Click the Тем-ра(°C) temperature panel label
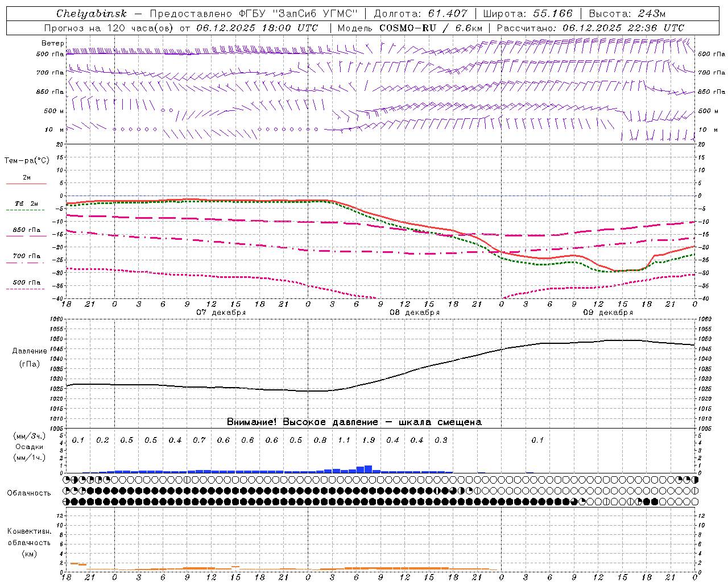Viewport: 728px width, 582px height. click(27, 161)
